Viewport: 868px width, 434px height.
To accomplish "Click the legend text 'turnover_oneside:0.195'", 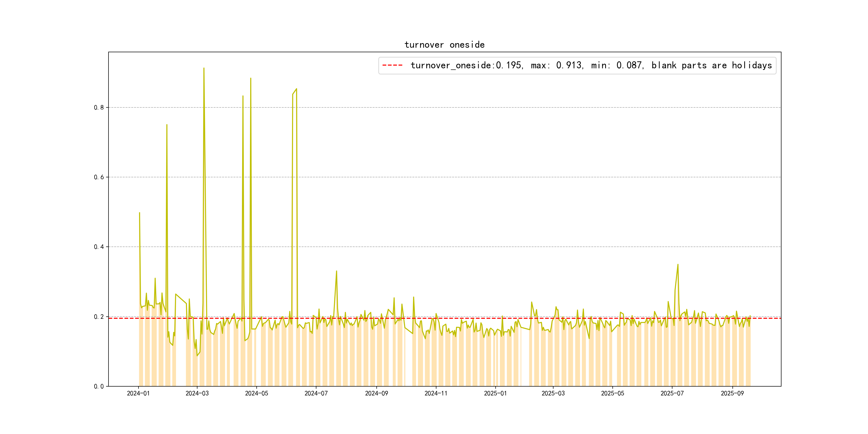I will [466, 65].
